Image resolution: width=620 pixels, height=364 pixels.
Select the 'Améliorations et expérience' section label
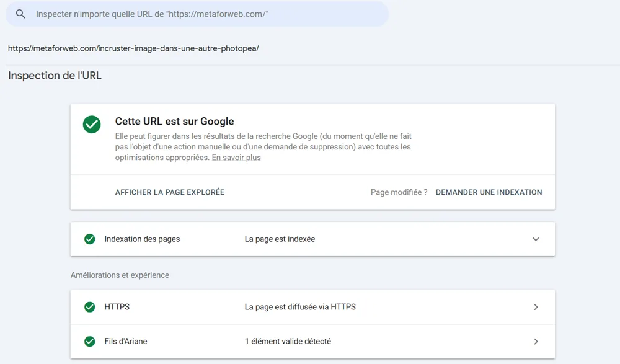pyautogui.click(x=121, y=275)
